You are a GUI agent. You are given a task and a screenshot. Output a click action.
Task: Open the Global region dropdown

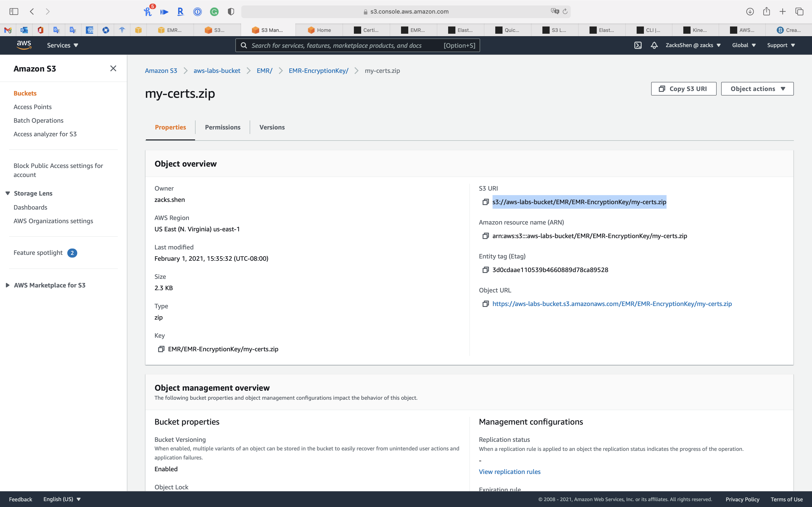744,45
